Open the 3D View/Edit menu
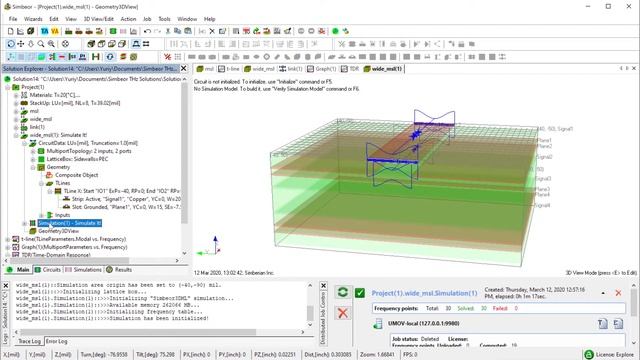The width and height of the screenshot is (640, 360). (x=98, y=19)
